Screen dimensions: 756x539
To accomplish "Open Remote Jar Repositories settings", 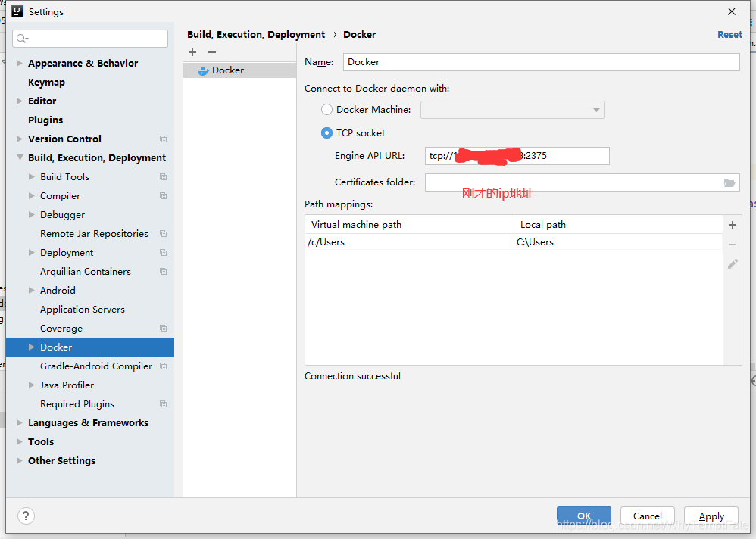I will pyautogui.click(x=94, y=234).
